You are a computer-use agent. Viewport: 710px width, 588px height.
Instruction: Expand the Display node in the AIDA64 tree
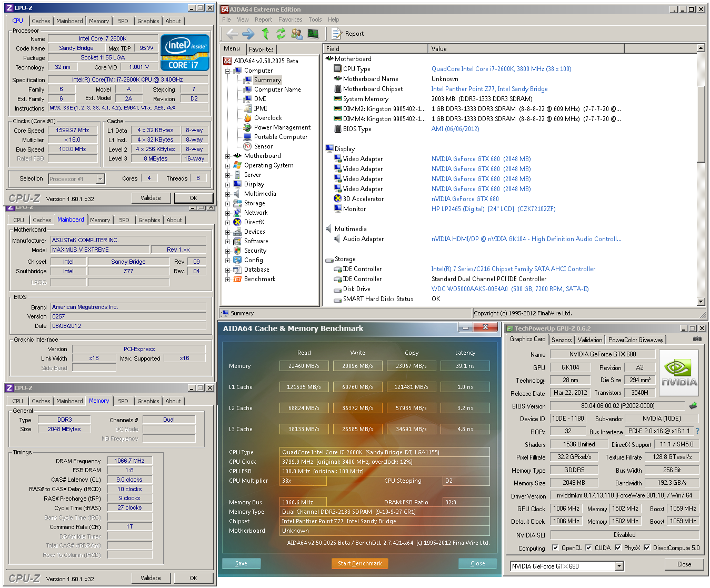click(228, 184)
